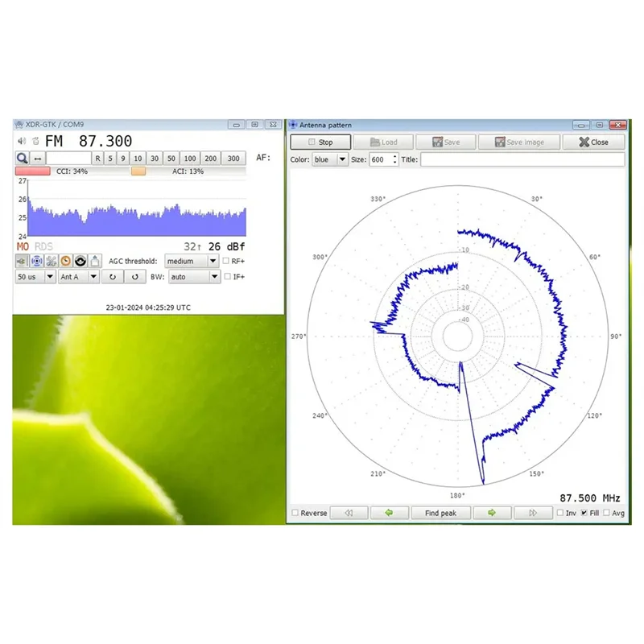Click the plug connection icon in the toolbar
The image size is (644, 644).
(20, 261)
